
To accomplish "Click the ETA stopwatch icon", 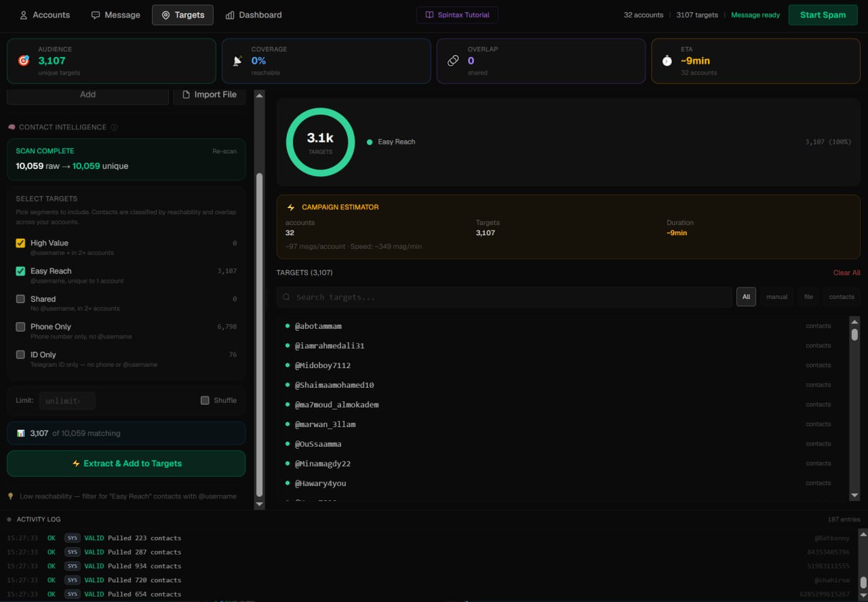I will coord(667,61).
